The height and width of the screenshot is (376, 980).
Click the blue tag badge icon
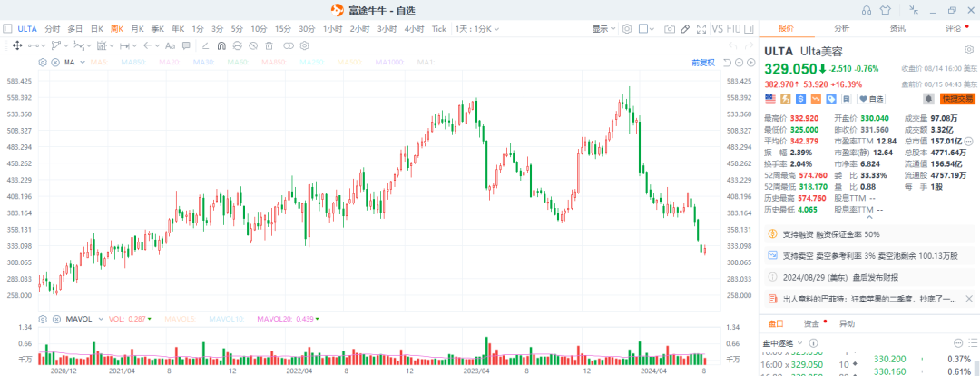pyautogui.click(x=830, y=99)
